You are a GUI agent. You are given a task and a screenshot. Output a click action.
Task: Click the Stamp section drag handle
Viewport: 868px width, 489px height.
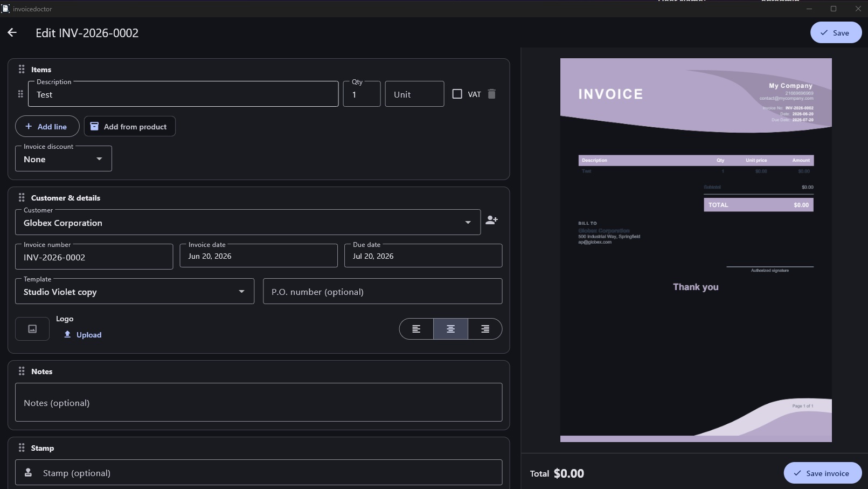pos(22,447)
